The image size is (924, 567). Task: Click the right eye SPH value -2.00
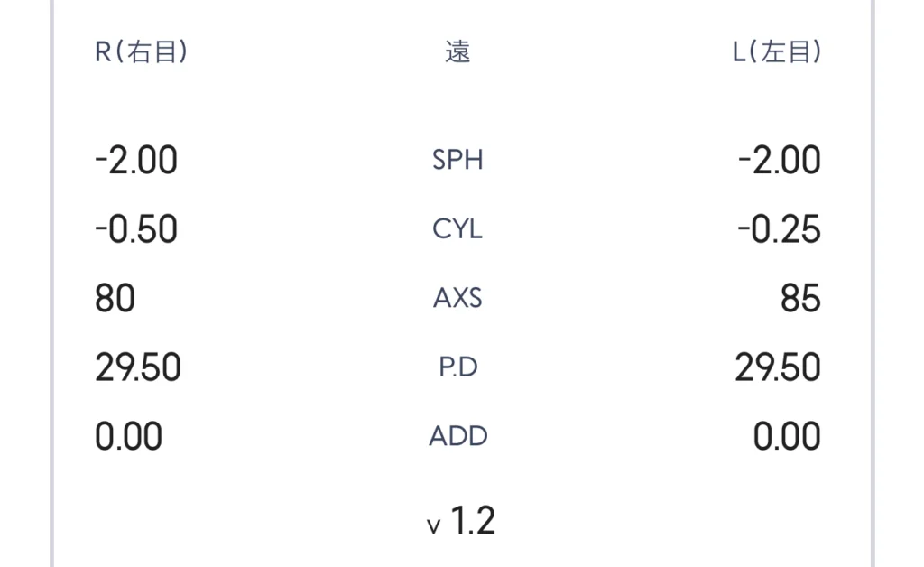click(x=136, y=161)
